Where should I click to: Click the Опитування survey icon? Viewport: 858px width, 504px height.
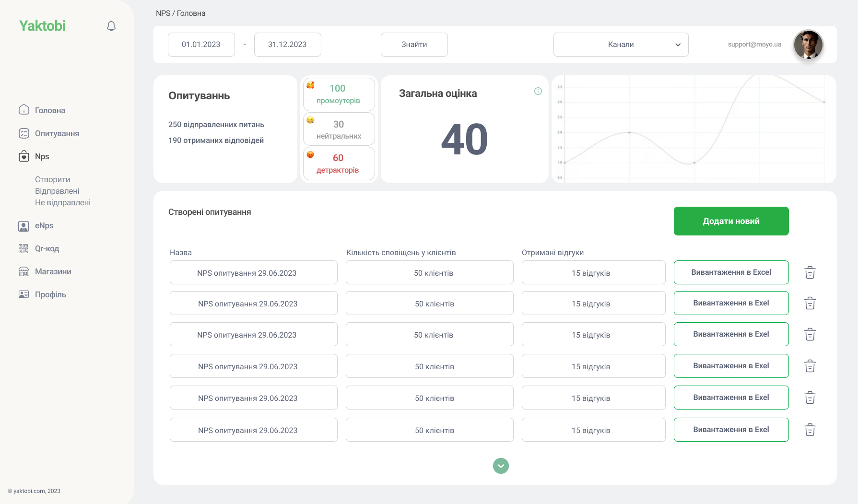click(x=24, y=133)
